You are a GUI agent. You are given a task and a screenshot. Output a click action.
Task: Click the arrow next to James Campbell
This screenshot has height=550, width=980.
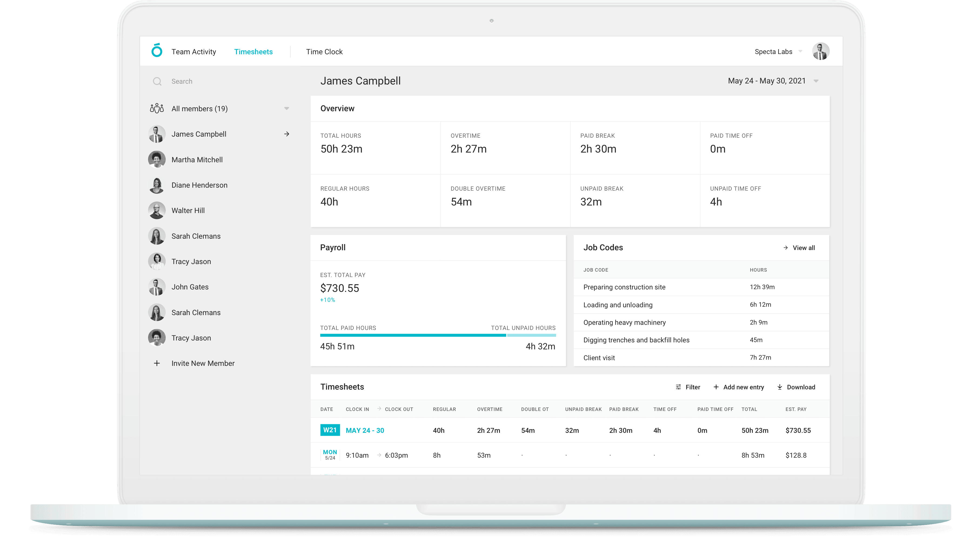tap(287, 134)
